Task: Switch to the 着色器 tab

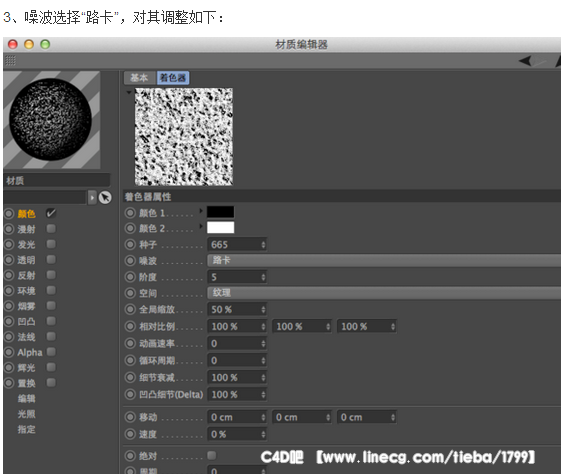Action: [173, 78]
